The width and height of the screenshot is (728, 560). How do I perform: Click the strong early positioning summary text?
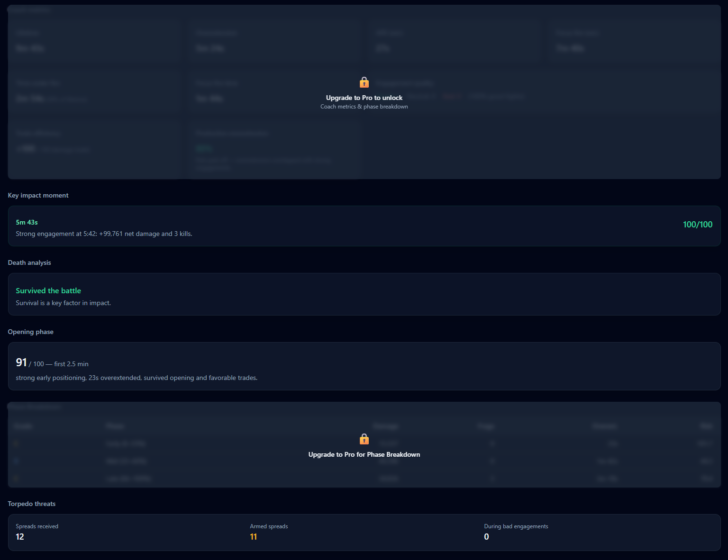[x=136, y=378]
